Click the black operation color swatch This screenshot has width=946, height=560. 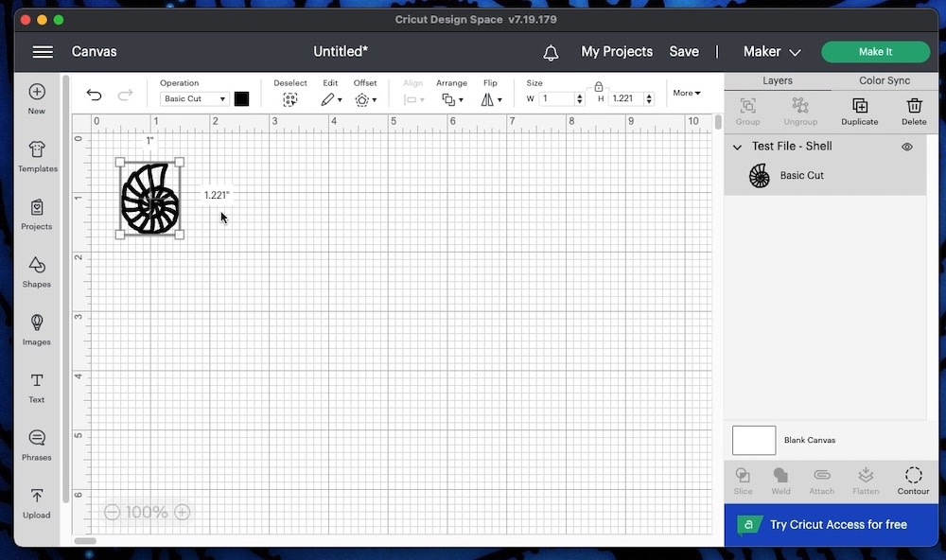241,99
